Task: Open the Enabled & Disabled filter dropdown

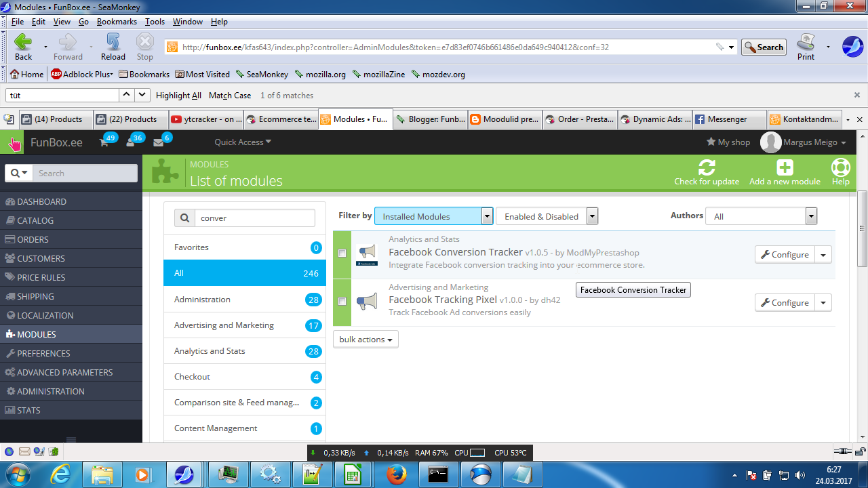Action: click(547, 216)
